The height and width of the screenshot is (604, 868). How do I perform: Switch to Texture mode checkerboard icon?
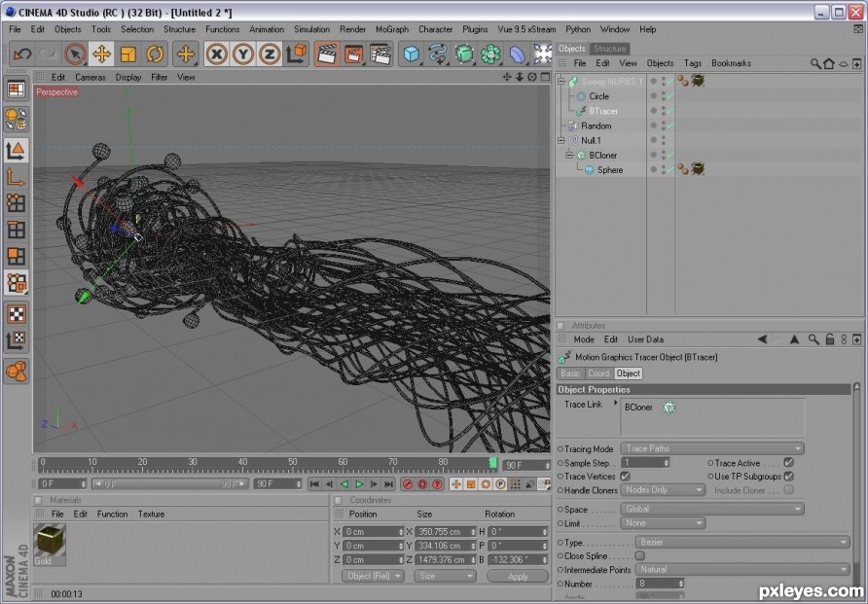tap(16, 313)
